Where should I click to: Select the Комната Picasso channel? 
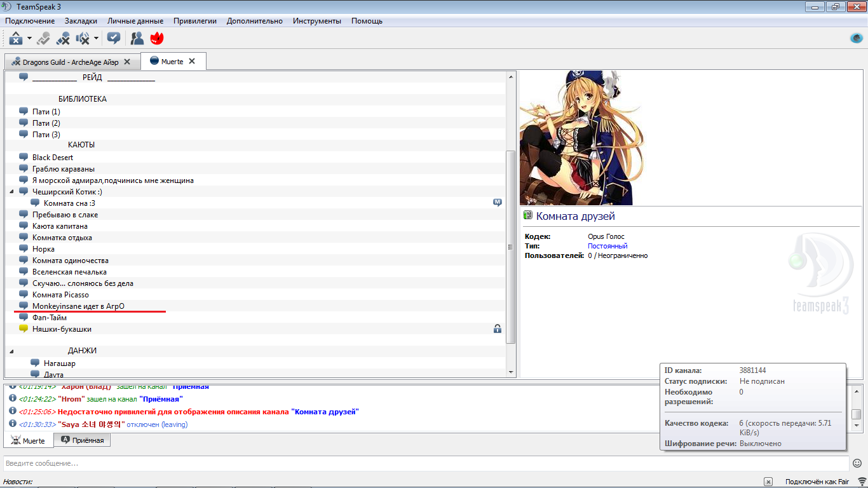point(60,295)
